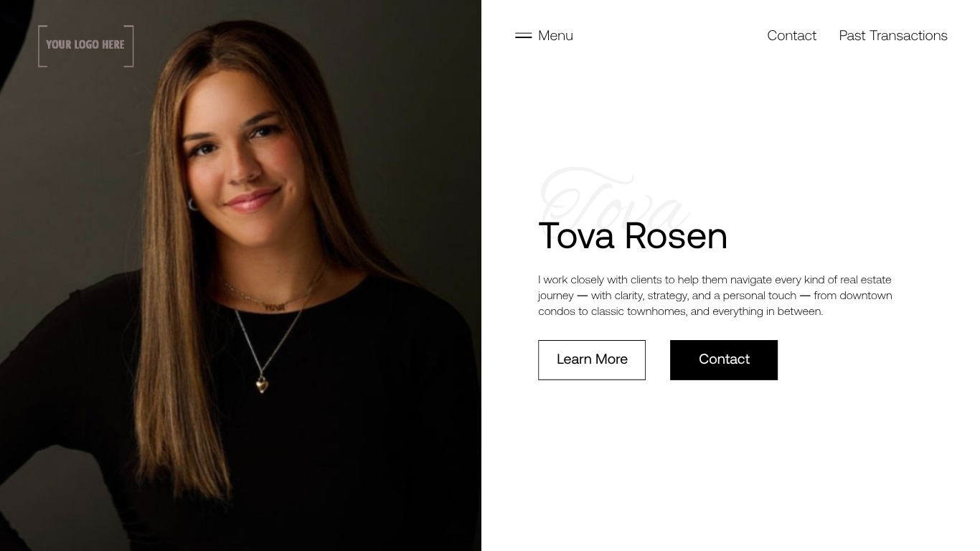Select the Tova Rosen heading
This screenshot has height=551, width=980.
(x=633, y=235)
